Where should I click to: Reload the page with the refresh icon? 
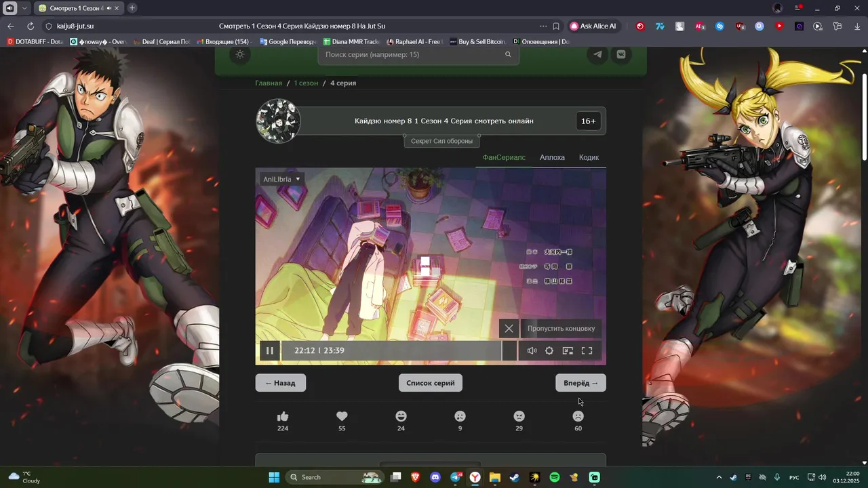(31, 26)
